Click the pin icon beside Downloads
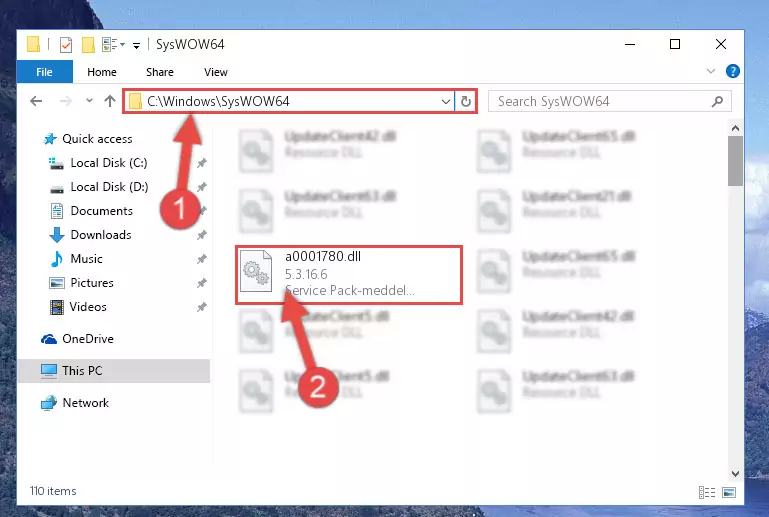The width and height of the screenshot is (769, 517). pos(202,235)
